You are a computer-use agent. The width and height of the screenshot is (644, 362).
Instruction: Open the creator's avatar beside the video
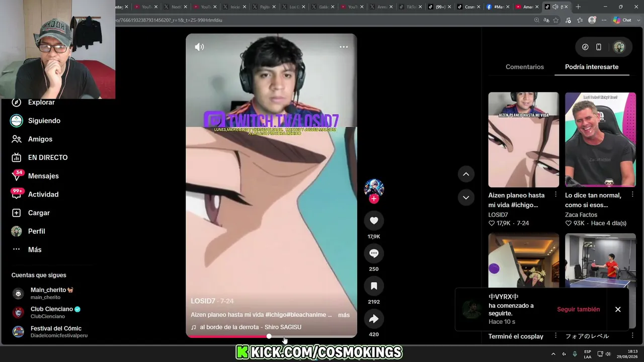pyautogui.click(x=374, y=188)
